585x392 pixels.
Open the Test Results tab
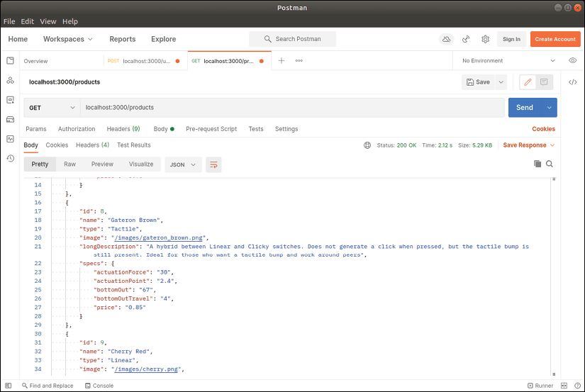134,145
